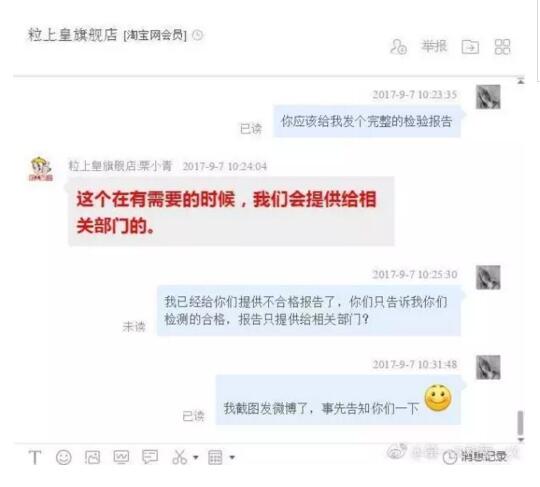Image resolution: width=540 pixels, height=487 pixels.
Task: Open the font formatting T icon
Action: pyautogui.click(x=35, y=457)
